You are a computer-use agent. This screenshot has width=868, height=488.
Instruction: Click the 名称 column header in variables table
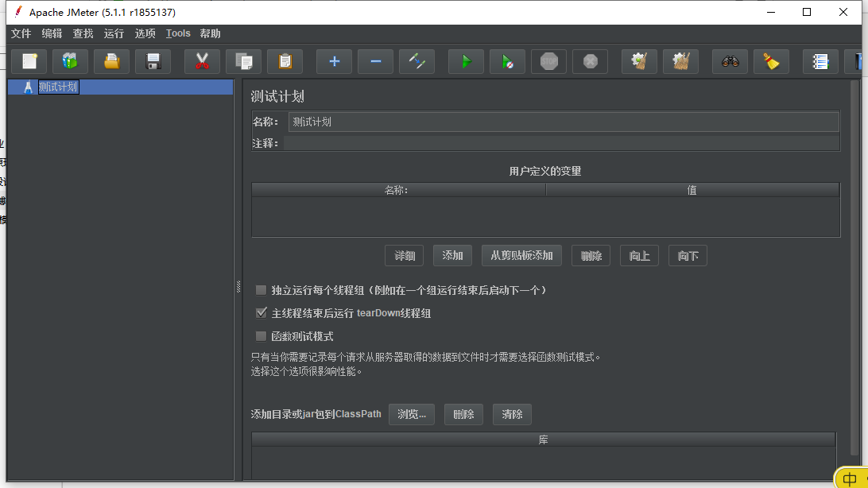pos(398,190)
